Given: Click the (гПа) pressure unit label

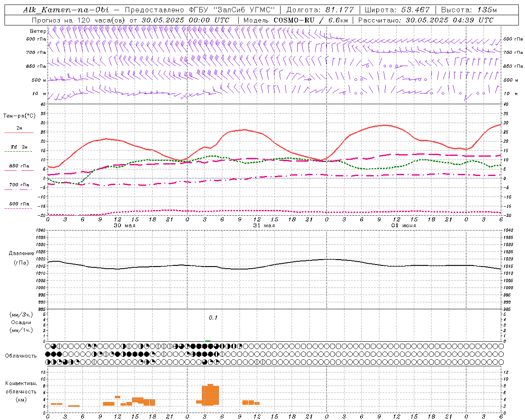Looking at the screenshot, I should pyautogui.click(x=21, y=262).
